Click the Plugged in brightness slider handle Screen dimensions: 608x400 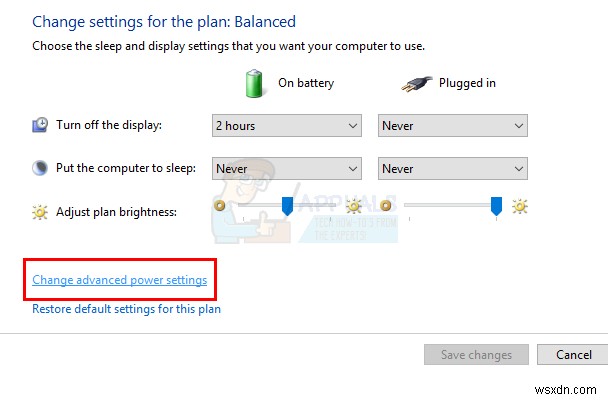[496, 206]
